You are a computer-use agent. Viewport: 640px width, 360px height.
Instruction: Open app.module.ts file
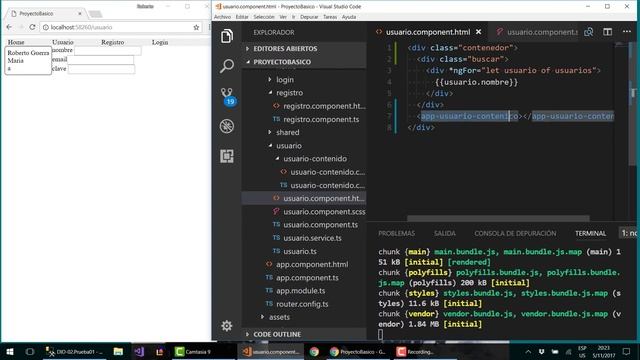point(300,291)
